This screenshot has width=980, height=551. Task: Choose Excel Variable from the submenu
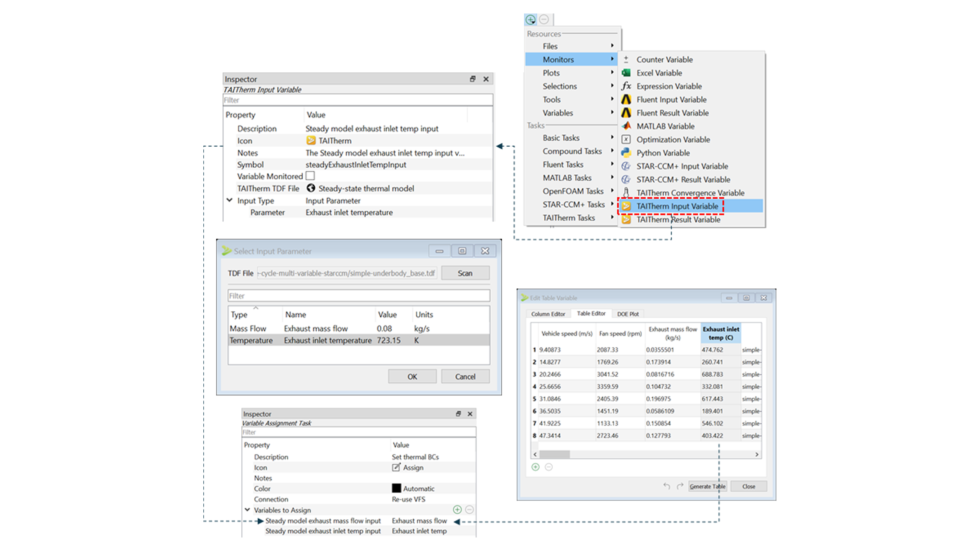point(659,73)
